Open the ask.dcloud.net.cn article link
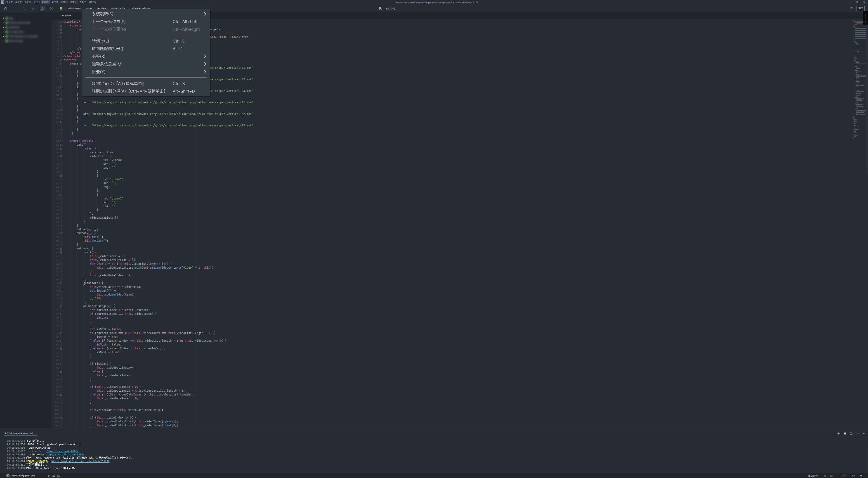 tap(80, 461)
